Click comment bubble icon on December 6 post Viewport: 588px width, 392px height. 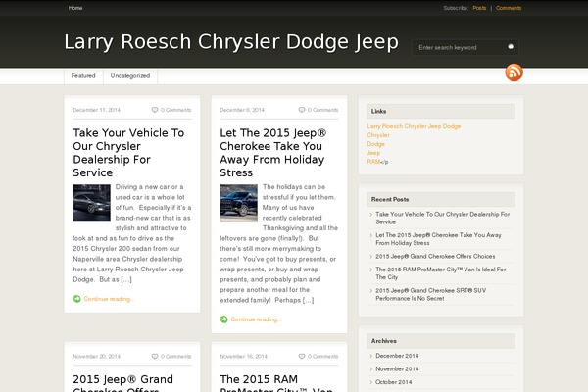[302, 110]
